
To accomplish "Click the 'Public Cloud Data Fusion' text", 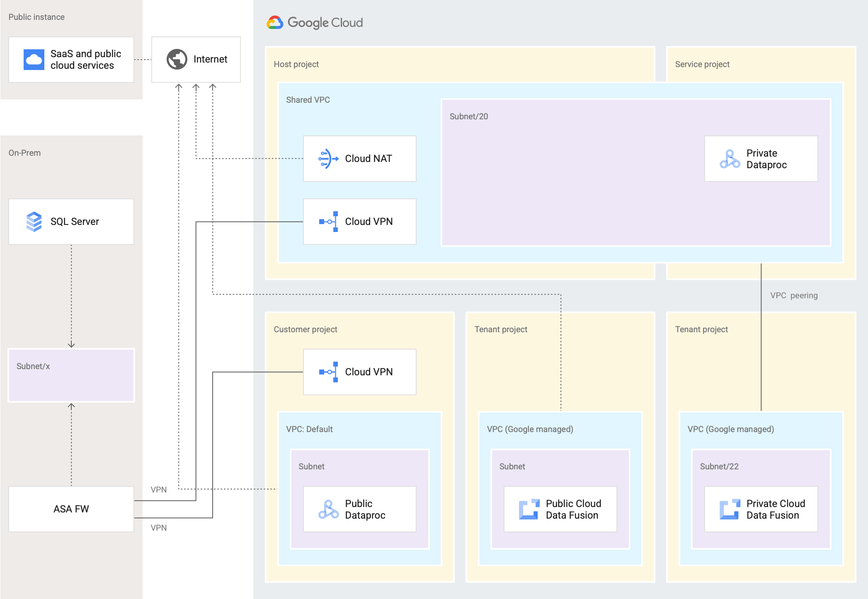I will [x=573, y=510].
